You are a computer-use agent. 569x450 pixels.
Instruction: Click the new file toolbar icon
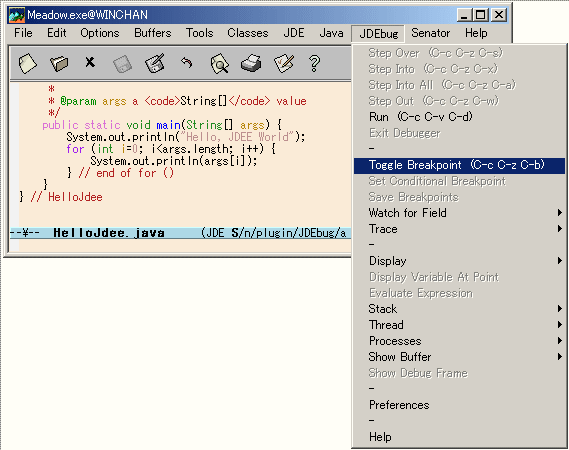28,64
